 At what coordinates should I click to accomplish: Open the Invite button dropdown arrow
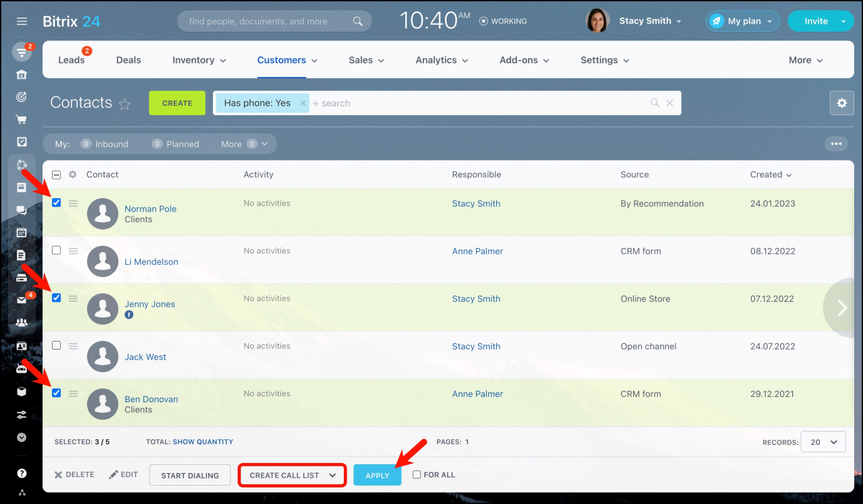(843, 22)
